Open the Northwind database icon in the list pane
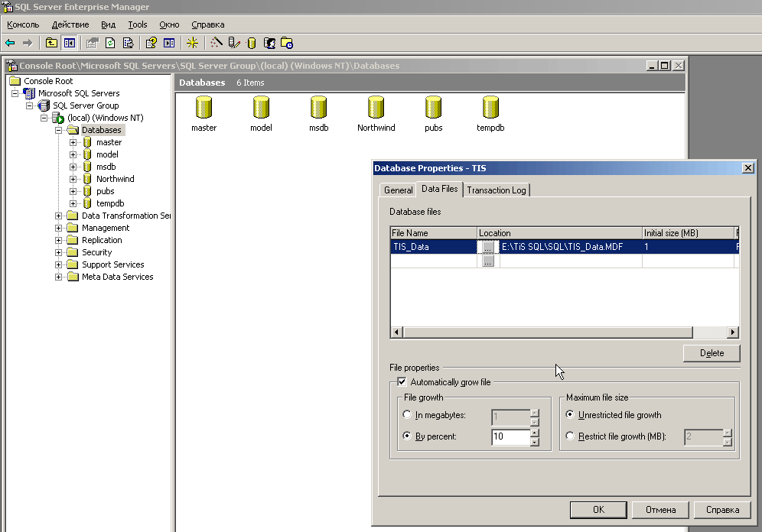Screen dimensions: 762x532 376,108
